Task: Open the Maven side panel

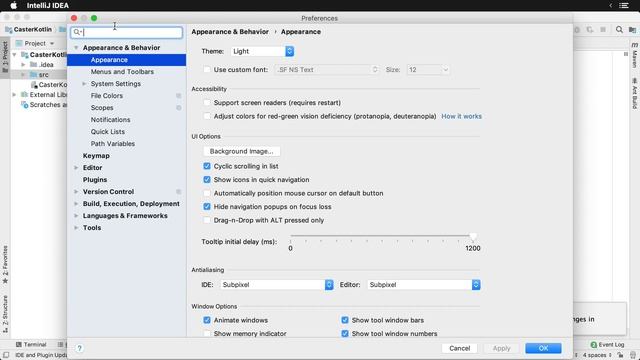Action: tap(635, 55)
